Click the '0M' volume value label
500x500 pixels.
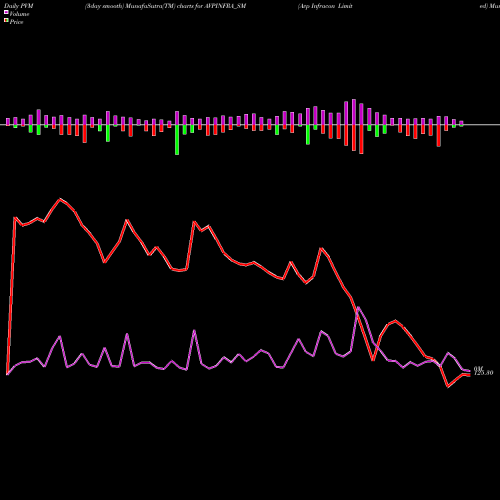pos(478,369)
